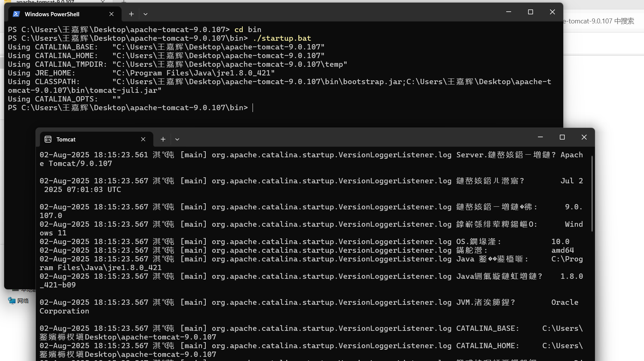Click the 'Tomcat/9.0.107' log text
Viewport: 644px width, 361px height.
[80, 163]
